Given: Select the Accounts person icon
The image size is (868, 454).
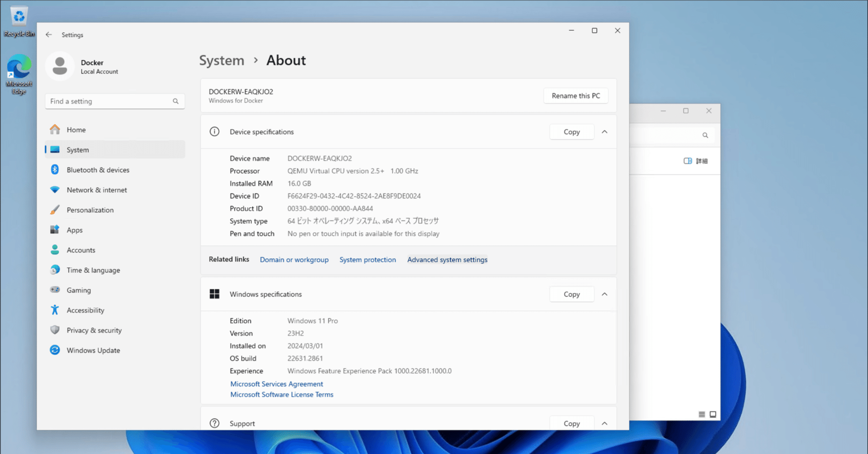Looking at the screenshot, I should (x=55, y=250).
